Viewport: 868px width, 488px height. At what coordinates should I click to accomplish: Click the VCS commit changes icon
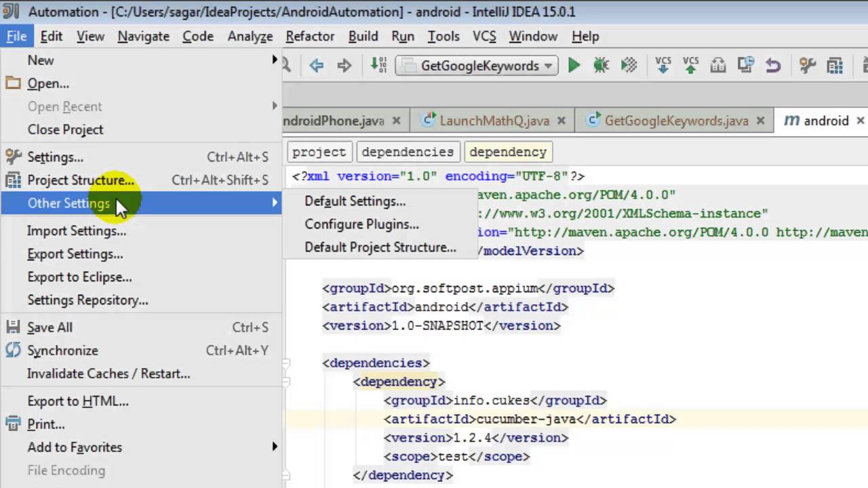coord(690,66)
